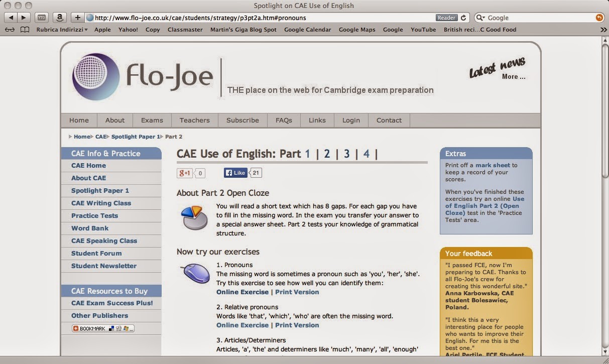Open the Links navigation tab
The width and height of the screenshot is (609, 364).
coord(317,120)
